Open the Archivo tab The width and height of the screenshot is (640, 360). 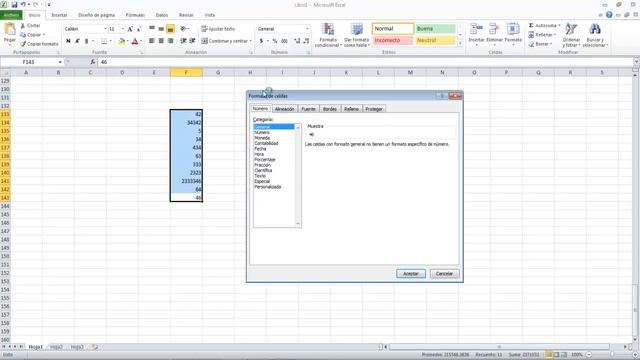(11, 15)
